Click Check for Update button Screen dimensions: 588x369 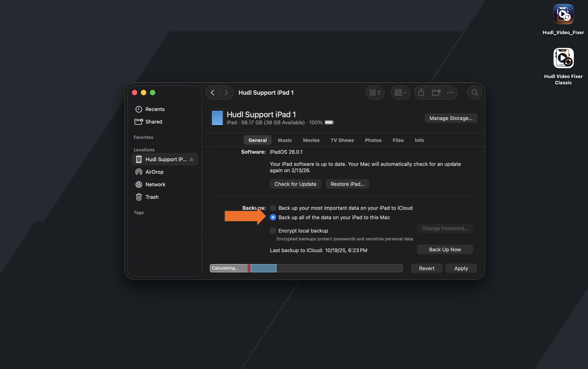click(295, 184)
